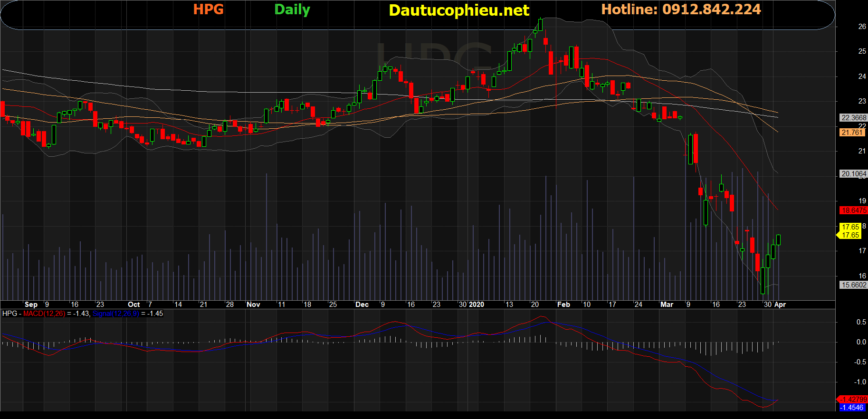Select Feb on the time axis

point(563,305)
